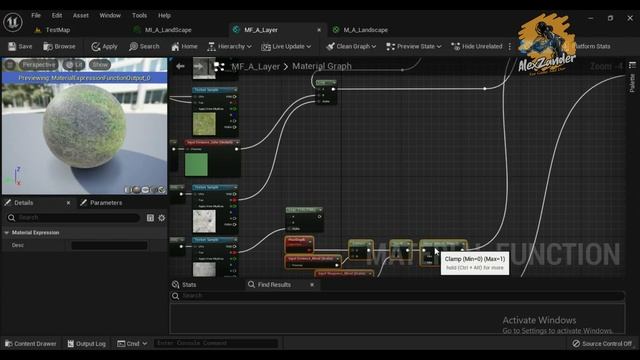This screenshot has width=640, height=360.
Task: Click the MF_A_Layer breadcrumb link
Action: (256, 66)
